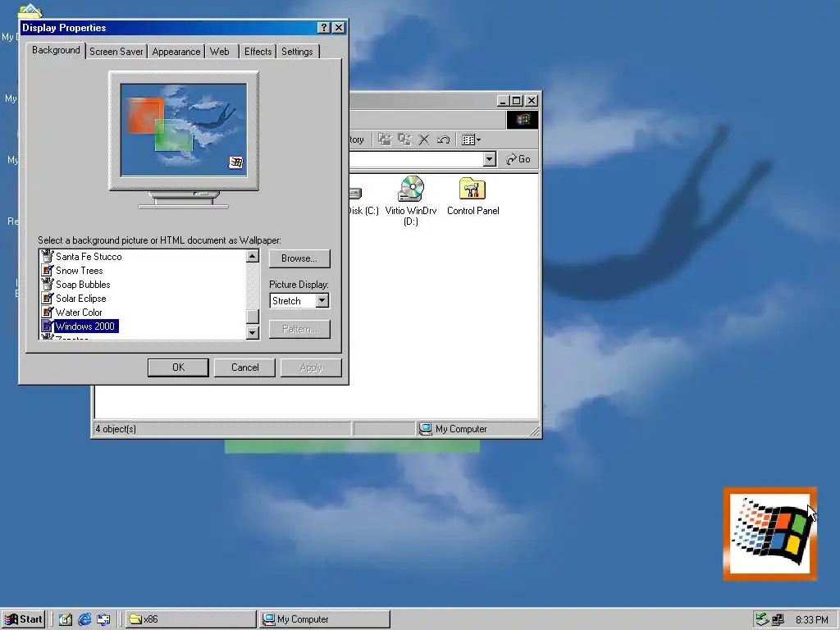Click Copy To icon in My Computer toolbar

404,139
